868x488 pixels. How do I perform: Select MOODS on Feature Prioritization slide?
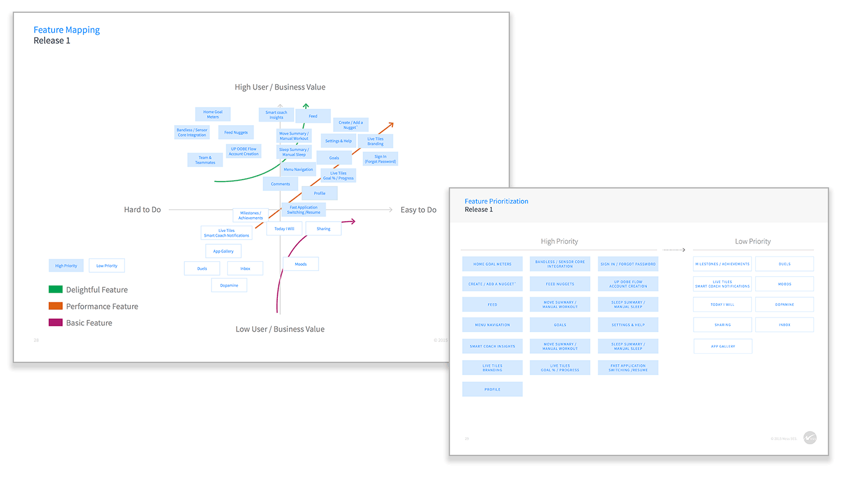(x=784, y=284)
